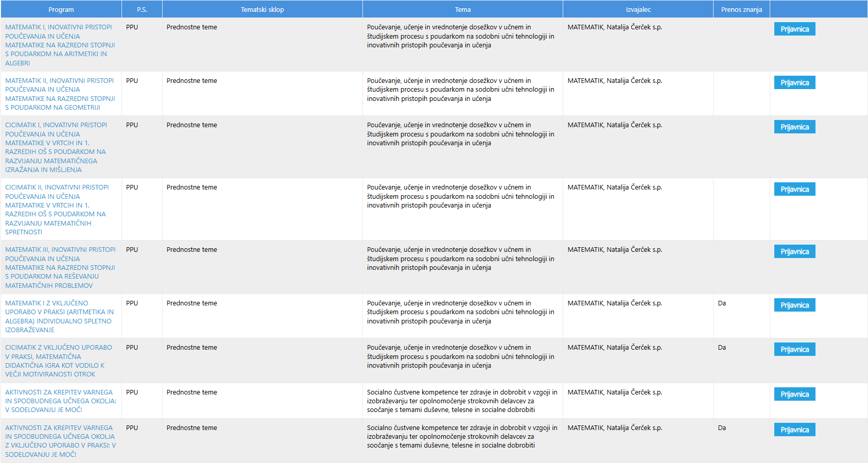The height and width of the screenshot is (463, 868).
Task: Click Prijavnica for CICIMATIK didaktična igra row
Action: tap(794, 349)
